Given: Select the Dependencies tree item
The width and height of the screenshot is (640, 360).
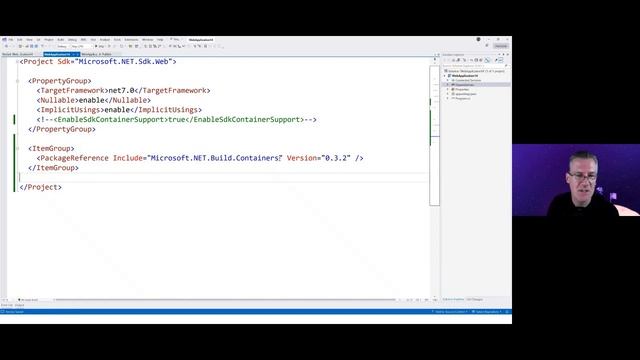Looking at the screenshot, I should [463, 85].
